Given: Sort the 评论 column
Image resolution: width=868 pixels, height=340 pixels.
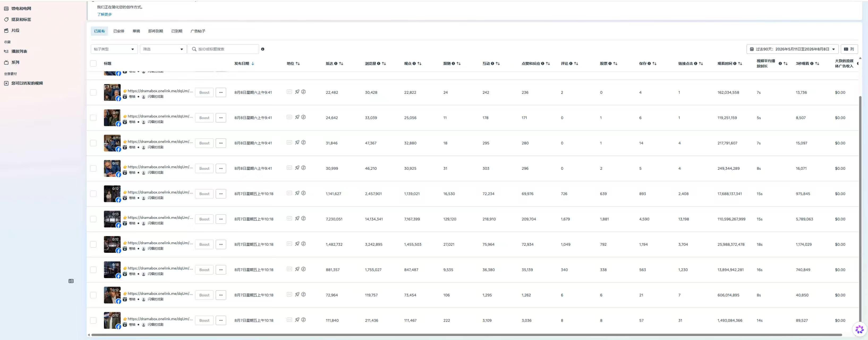Looking at the screenshot, I should click(x=576, y=63).
